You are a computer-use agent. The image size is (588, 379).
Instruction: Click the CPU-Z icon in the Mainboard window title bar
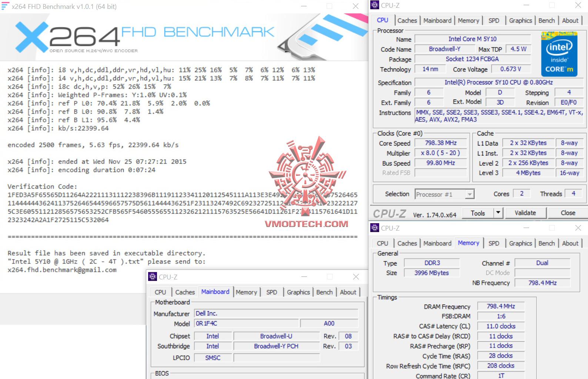pyautogui.click(x=153, y=277)
